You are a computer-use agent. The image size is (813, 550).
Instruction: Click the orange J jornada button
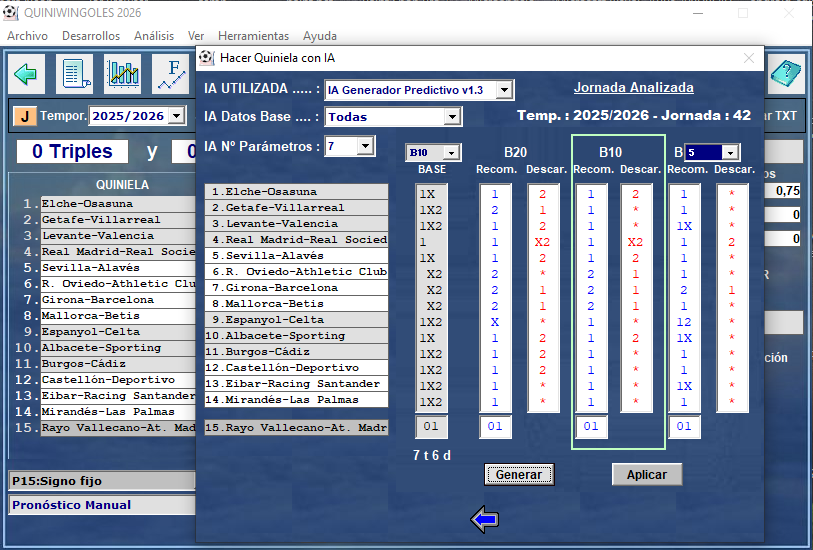click(x=24, y=116)
